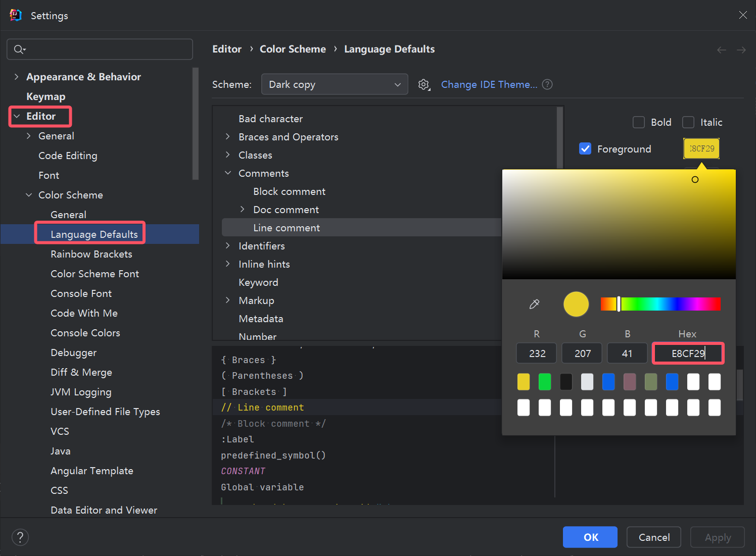Expand Appearance & Behavior in settings tree

pos(17,77)
